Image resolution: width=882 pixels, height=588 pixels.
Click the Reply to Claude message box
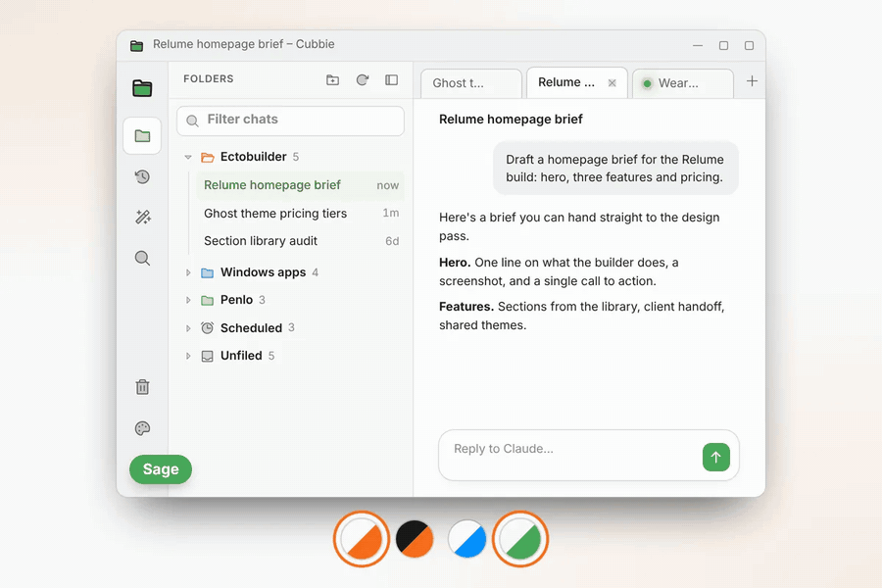[588, 455]
